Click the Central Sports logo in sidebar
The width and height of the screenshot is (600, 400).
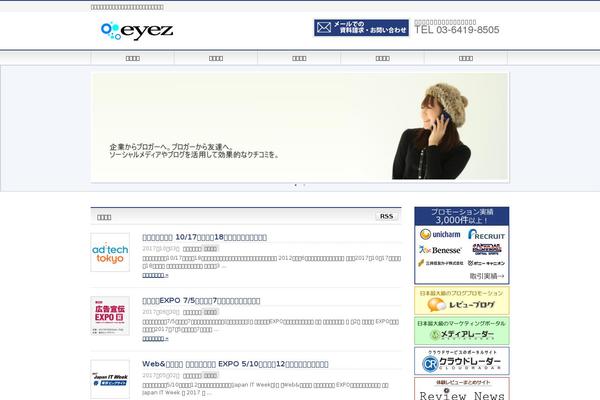(x=487, y=249)
